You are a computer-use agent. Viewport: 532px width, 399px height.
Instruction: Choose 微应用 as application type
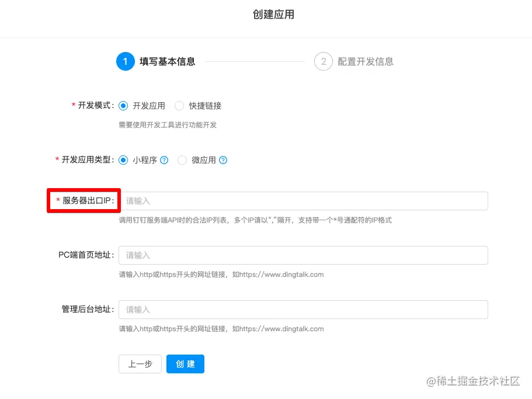pos(182,160)
